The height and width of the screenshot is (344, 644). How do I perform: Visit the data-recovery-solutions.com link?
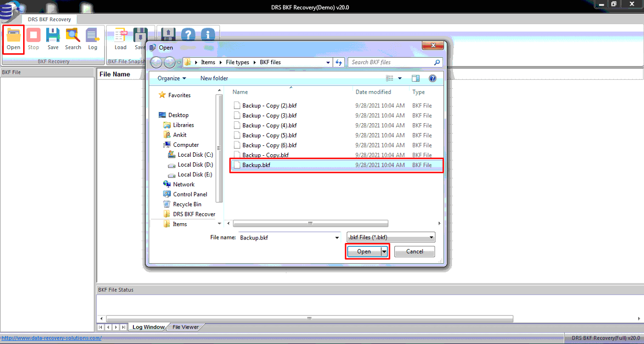(x=51, y=338)
